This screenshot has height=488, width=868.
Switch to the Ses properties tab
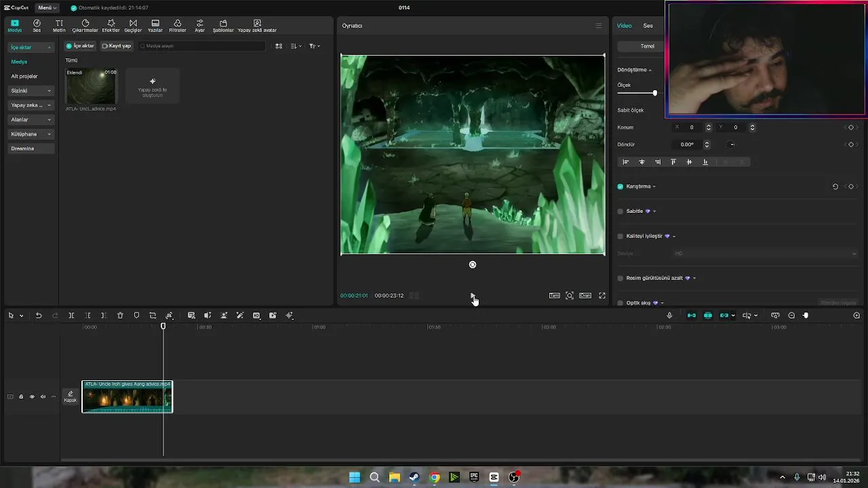pyautogui.click(x=648, y=26)
